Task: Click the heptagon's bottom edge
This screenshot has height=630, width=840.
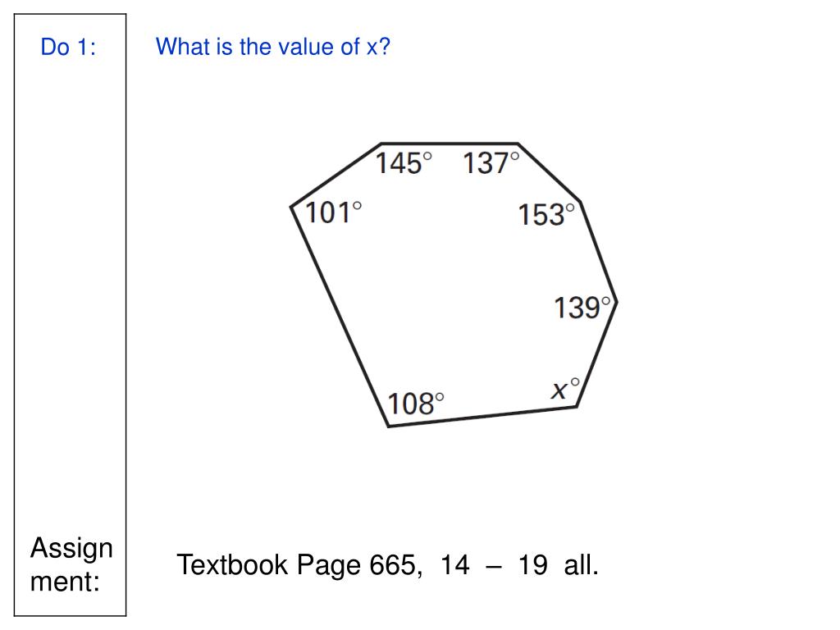Action: pos(482,417)
